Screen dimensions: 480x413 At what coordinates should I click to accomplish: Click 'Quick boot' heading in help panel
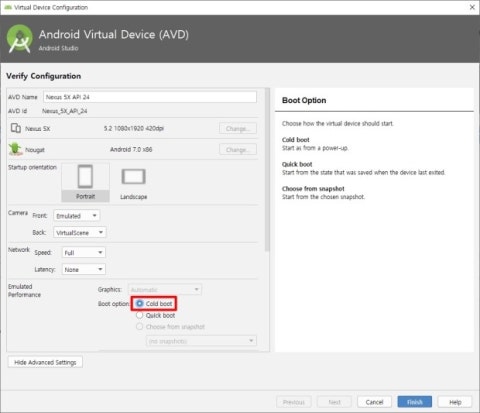point(297,164)
